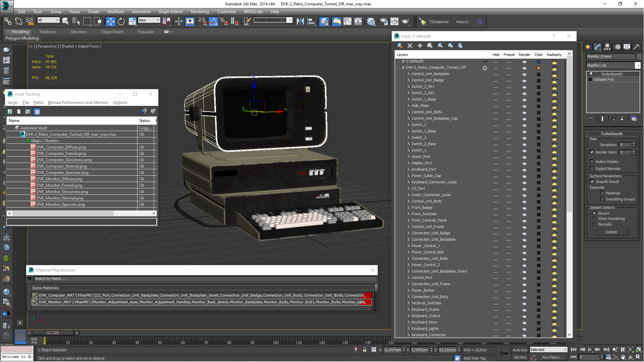Click table view icon in Asset Tracking
The width and height of the screenshot is (644, 362).
pos(37,112)
